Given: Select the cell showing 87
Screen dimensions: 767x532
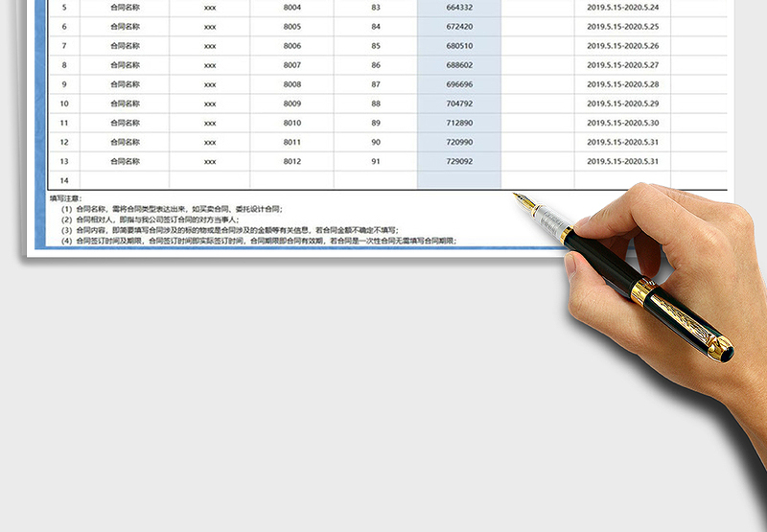Looking at the screenshot, I should (x=376, y=84).
